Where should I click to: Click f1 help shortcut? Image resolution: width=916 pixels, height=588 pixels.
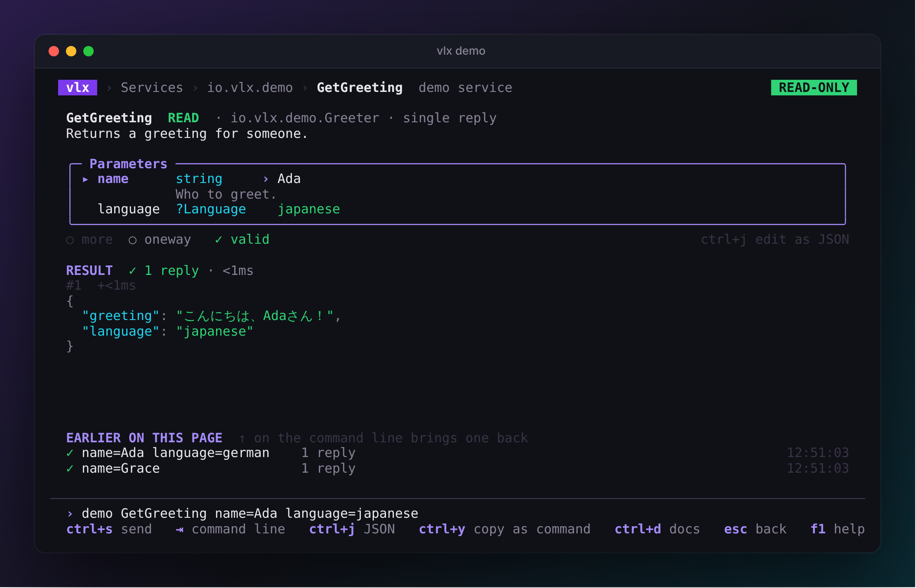837,529
